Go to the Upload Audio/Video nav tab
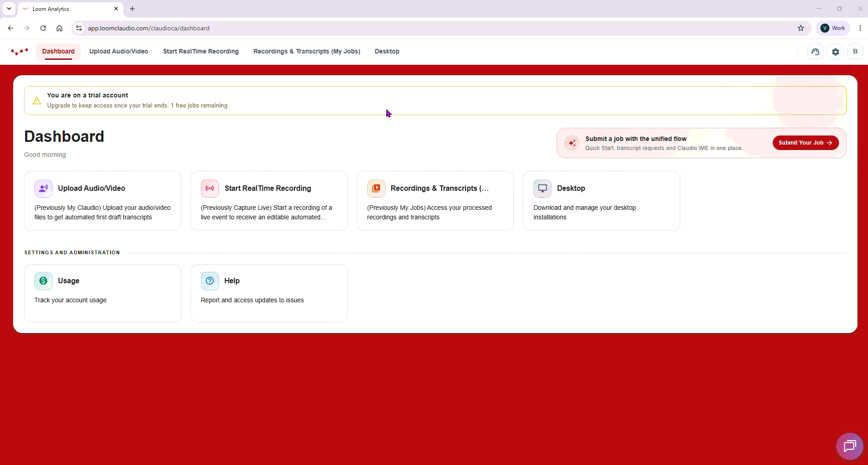 pyautogui.click(x=119, y=51)
